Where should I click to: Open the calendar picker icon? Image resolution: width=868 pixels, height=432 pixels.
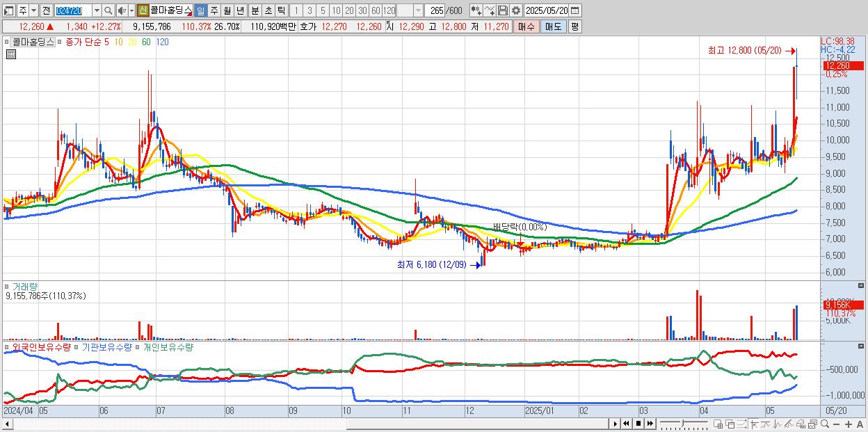click(575, 10)
